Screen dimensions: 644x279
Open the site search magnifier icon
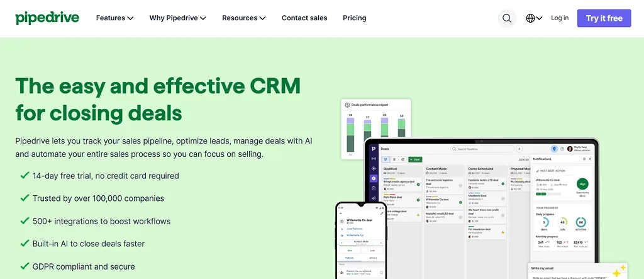(508, 18)
